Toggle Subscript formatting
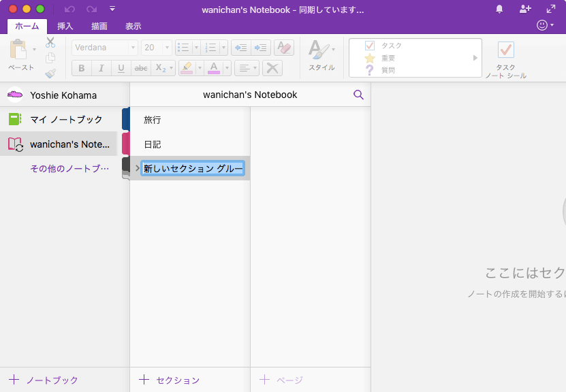This screenshot has width=566, height=392. pyautogui.click(x=160, y=68)
